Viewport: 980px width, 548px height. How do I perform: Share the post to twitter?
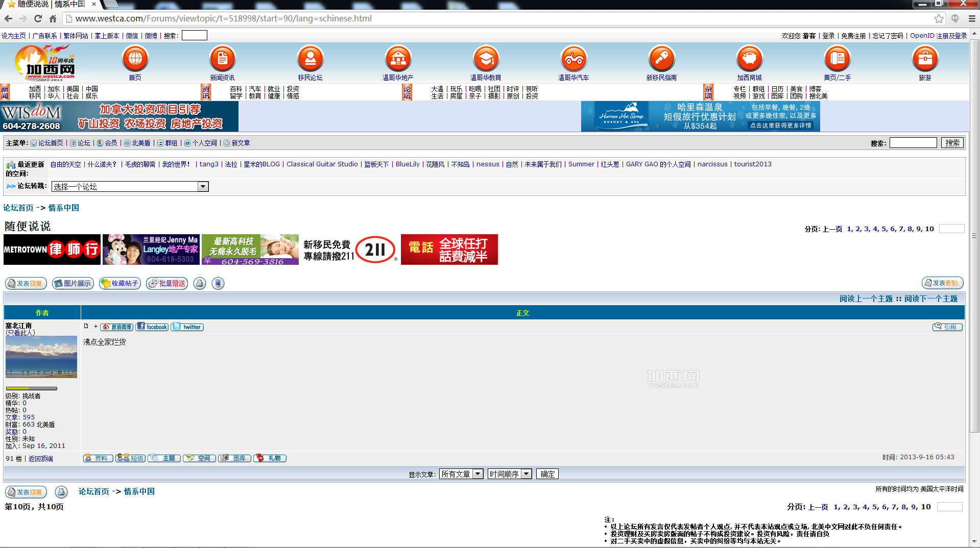tap(187, 327)
